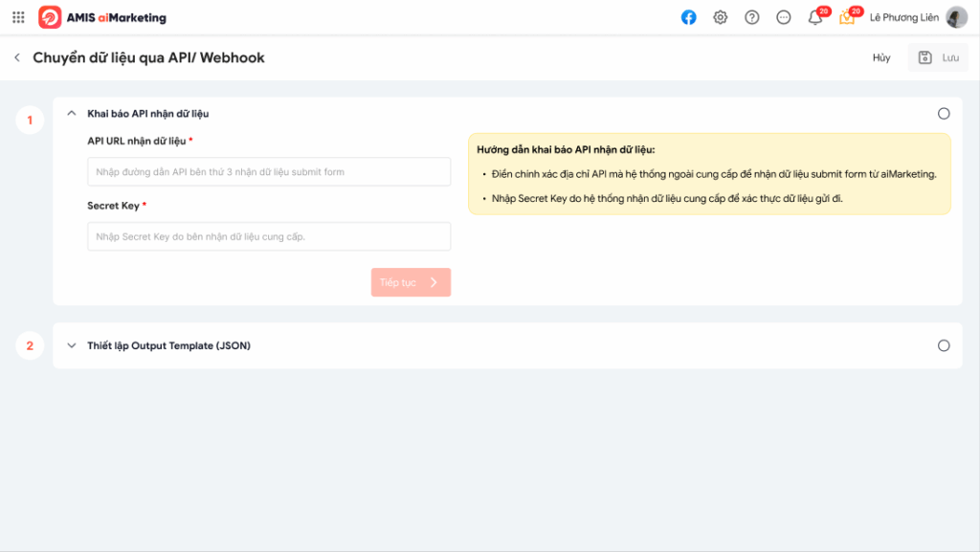The height and width of the screenshot is (552, 980).
Task: Select step 1 status circle on right
Action: point(944,114)
